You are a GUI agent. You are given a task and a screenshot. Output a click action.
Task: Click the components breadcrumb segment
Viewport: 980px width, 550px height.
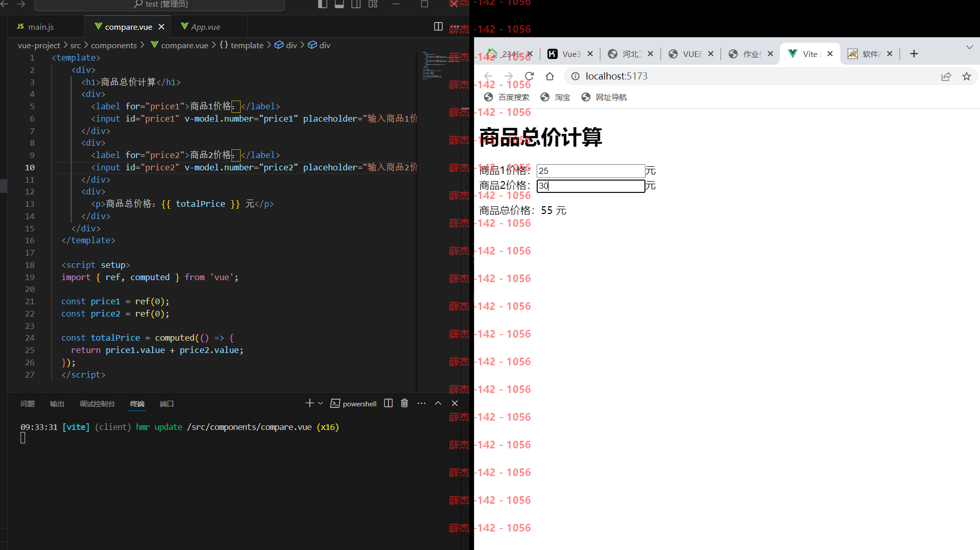[x=114, y=45]
